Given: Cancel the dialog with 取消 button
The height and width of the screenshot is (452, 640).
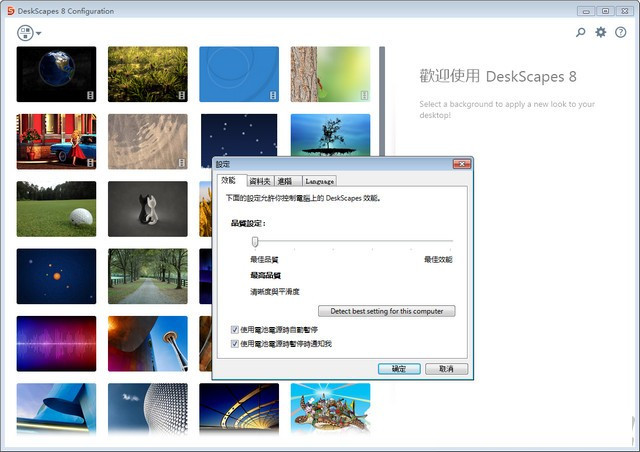Looking at the screenshot, I should pyautogui.click(x=446, y=368).
